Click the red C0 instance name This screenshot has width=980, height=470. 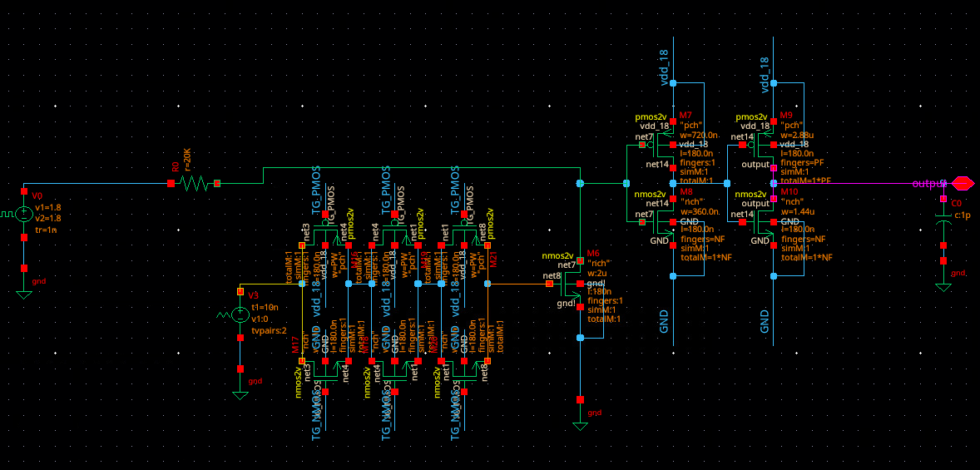(956, 204)
